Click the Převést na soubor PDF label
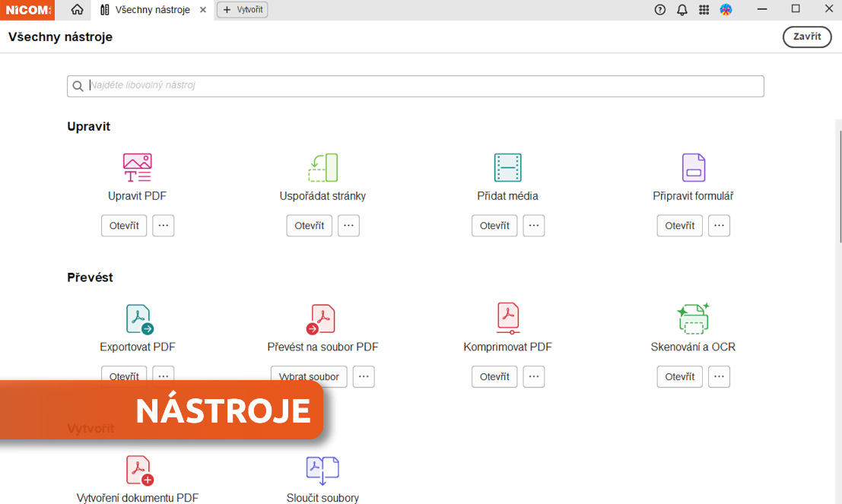Viewport: 842px width, 504px height. pos(323,347)
